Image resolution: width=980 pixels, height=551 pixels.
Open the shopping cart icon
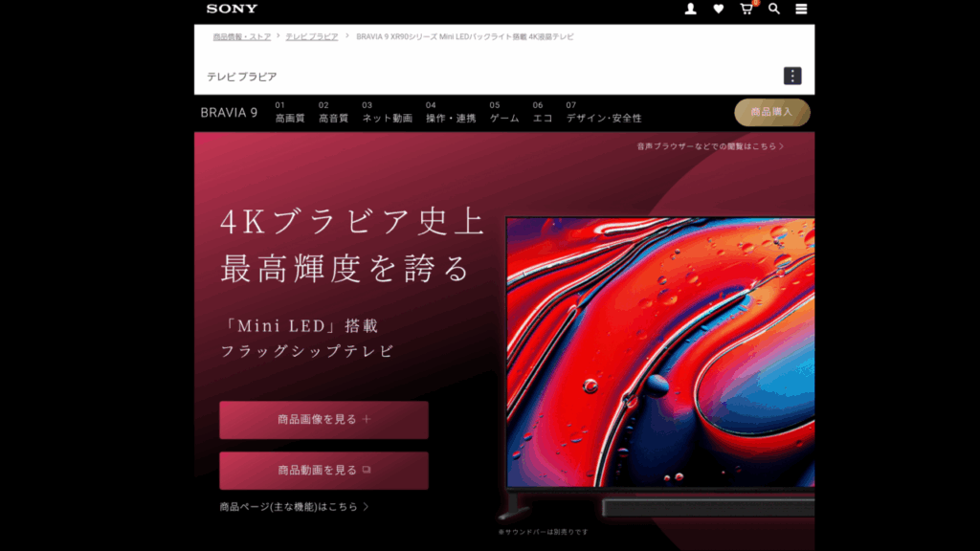(746, 9)
